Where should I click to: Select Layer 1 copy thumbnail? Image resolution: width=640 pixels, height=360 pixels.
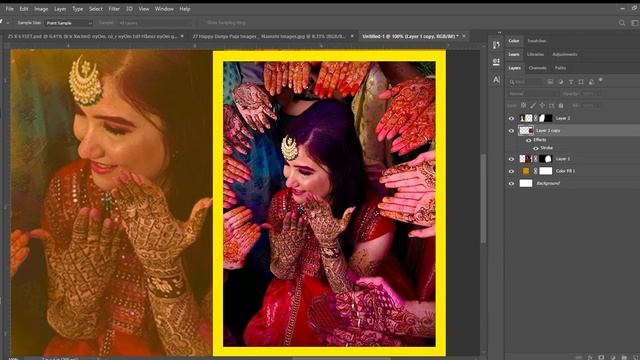point(526,130)
